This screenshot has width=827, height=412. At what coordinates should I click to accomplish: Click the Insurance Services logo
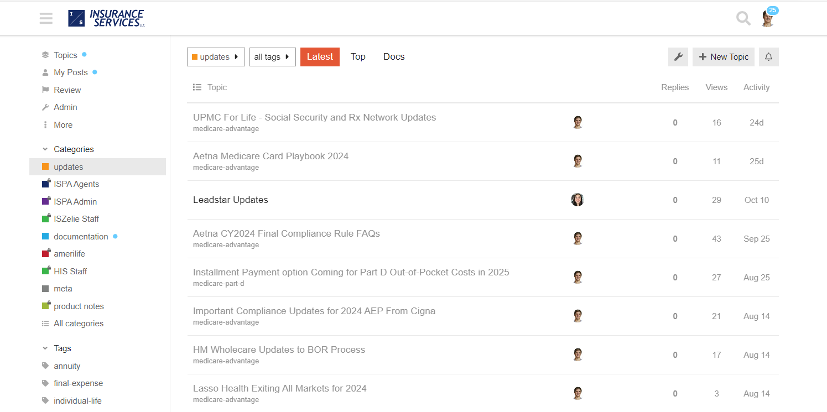(x=106, y=18)
